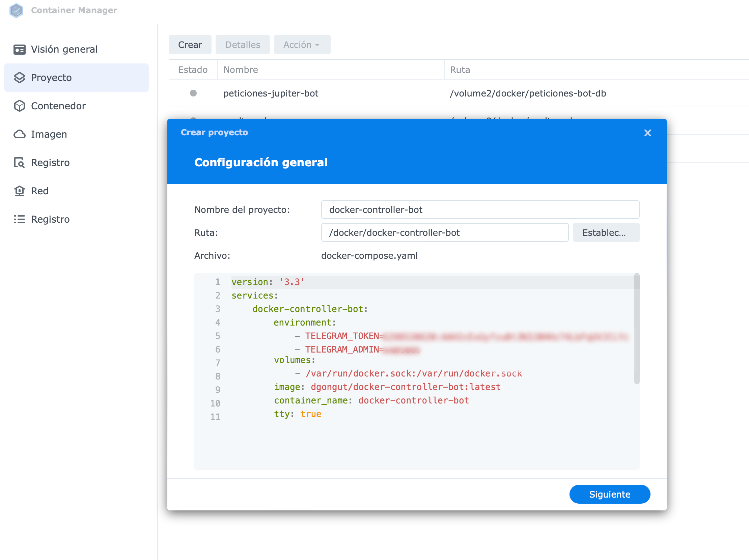This screenshot has width=749, height=560.
Task: Click status dot of peticiones-jupiter-bot row
Action: pyautogui.click(x=193, y=93)
